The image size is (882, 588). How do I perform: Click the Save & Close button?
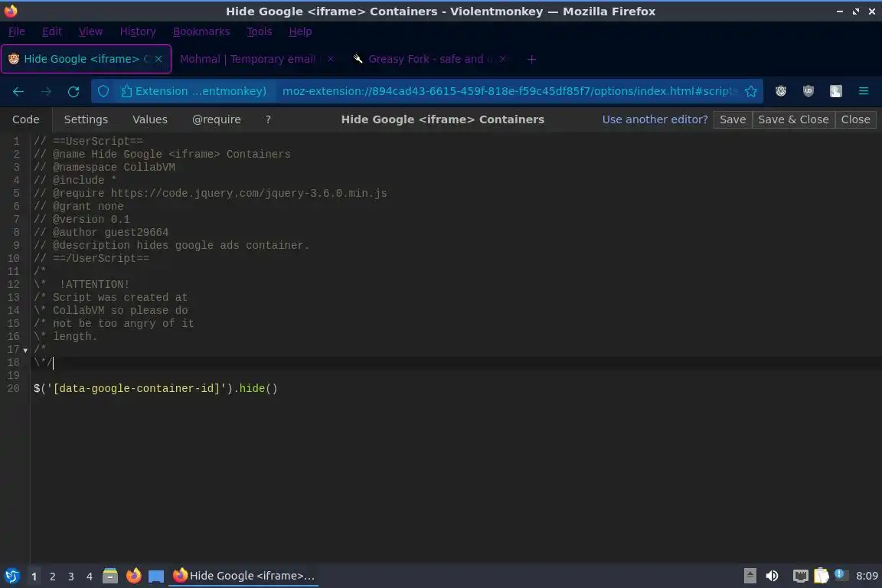[x=793, y=119]
